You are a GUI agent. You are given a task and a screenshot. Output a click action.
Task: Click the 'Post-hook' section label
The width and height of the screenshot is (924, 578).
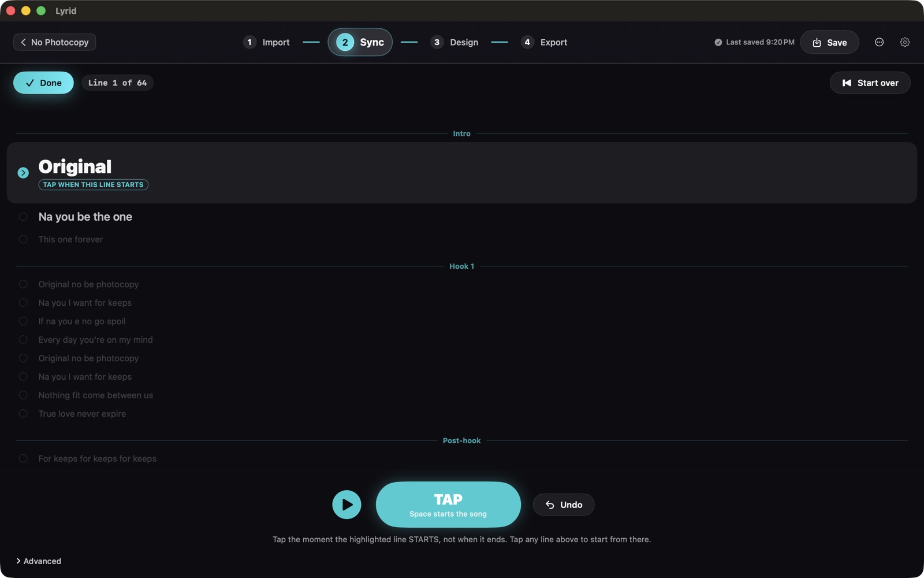click(x=461, y=440)
